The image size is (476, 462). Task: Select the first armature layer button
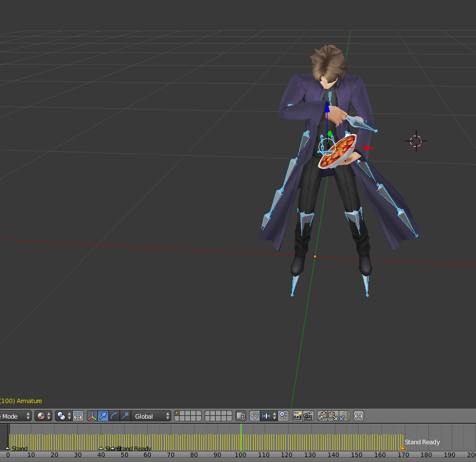point(177,414)
